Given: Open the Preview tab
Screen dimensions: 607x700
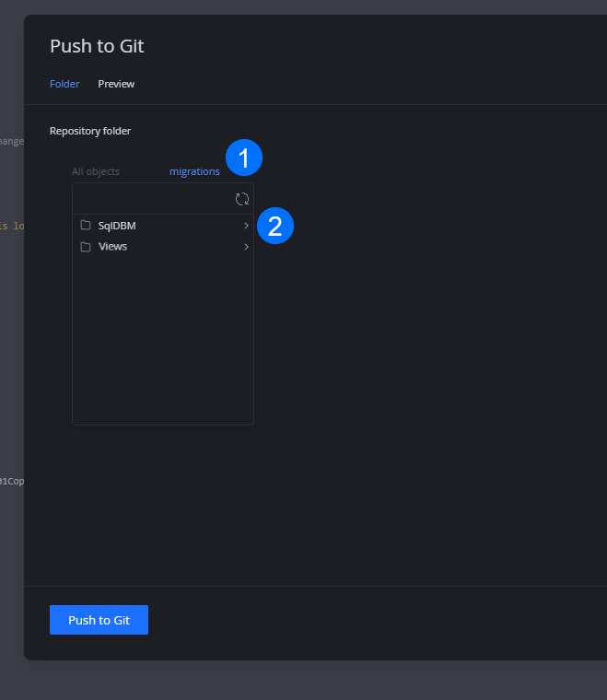Looking at the screenshot, I should click(x=116, y=84).
